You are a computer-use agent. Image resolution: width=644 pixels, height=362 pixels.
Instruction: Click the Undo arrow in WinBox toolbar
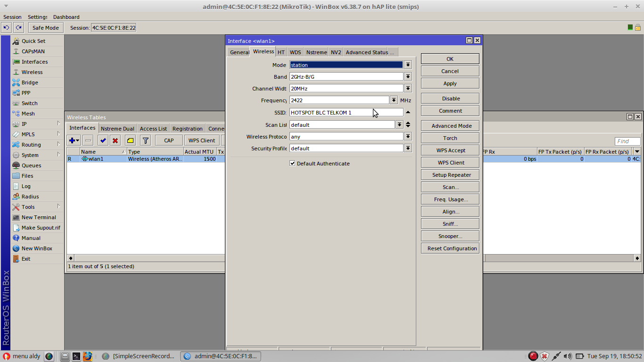[7, 28]
